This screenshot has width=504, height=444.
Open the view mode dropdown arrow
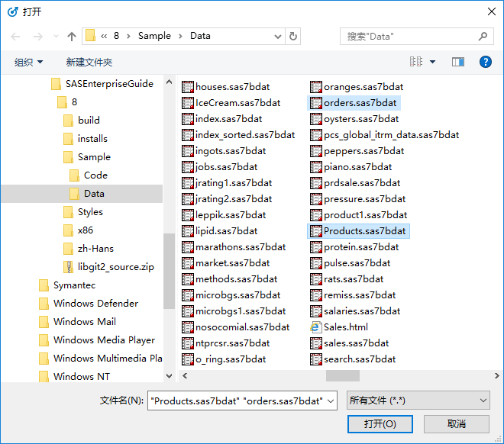pyautogui.click(x=433, y=62)
